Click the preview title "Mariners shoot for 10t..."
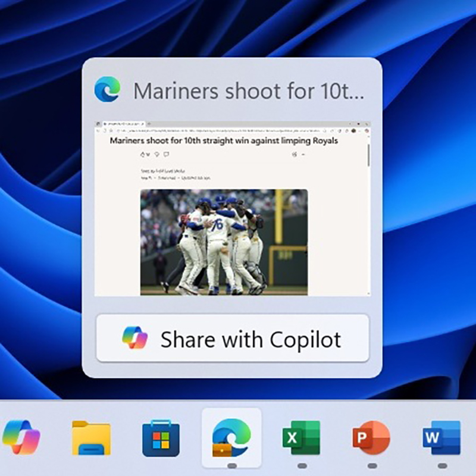The image size is (476, 476). pyautogui.click(x=249, y=91)
